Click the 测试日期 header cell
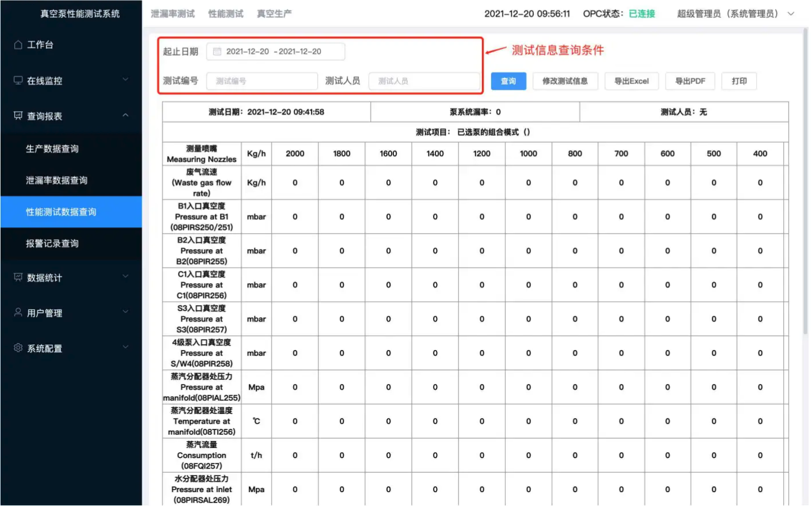Screen dimensions: 812x506 coord(266,112)
